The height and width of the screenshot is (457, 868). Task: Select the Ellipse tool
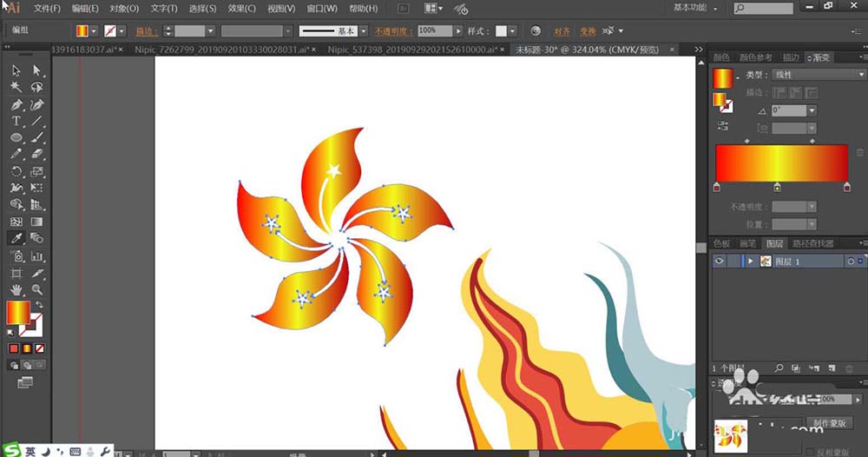click(x=16, y=137)
